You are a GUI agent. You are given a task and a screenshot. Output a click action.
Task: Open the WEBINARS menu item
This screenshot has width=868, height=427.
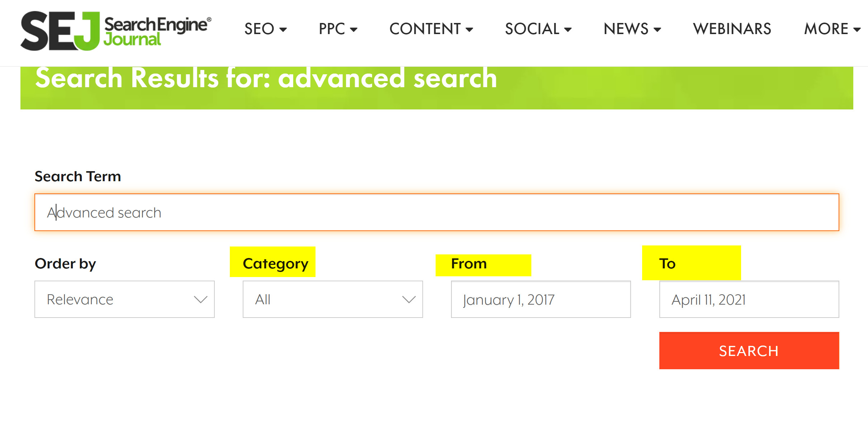(x=732, y=29)
